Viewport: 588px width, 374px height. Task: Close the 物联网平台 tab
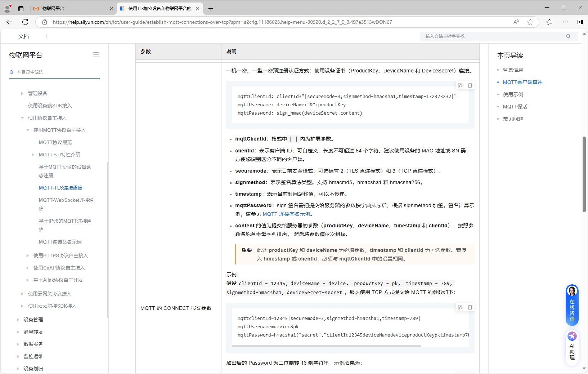pyautogui.click(x=111, y=9)
